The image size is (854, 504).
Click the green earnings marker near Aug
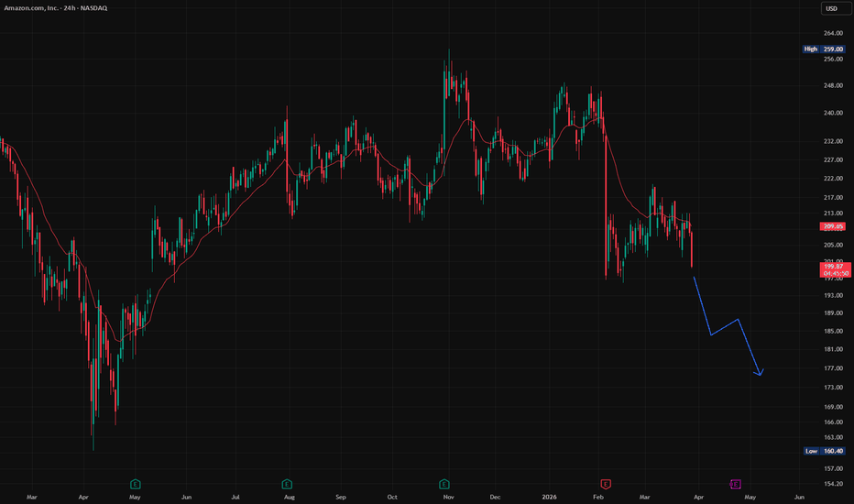288,483
